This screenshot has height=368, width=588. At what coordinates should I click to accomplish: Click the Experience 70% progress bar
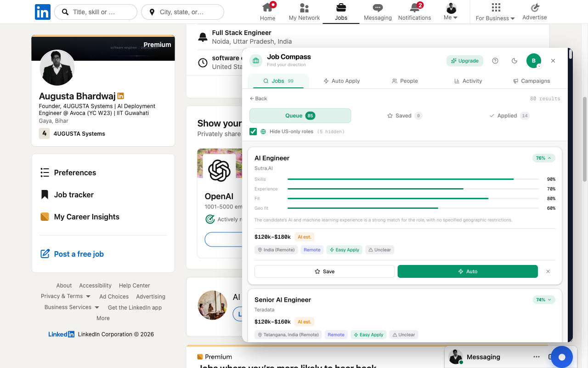pyautogui.click(x=413, y=189)
